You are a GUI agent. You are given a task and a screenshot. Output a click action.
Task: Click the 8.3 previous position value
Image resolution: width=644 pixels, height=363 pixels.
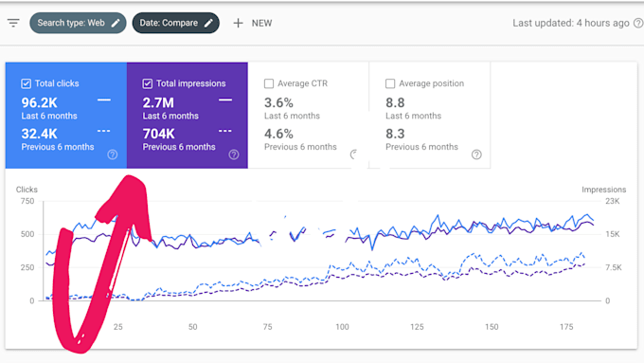click(395, 134)
